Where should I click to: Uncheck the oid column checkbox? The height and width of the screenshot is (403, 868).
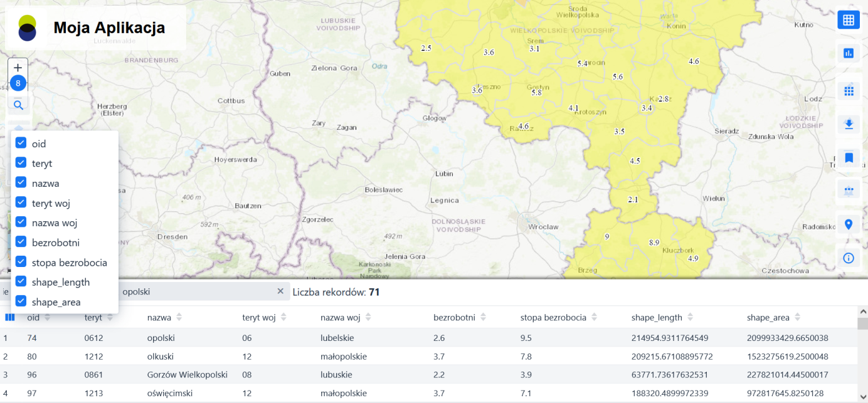[20, 143]
